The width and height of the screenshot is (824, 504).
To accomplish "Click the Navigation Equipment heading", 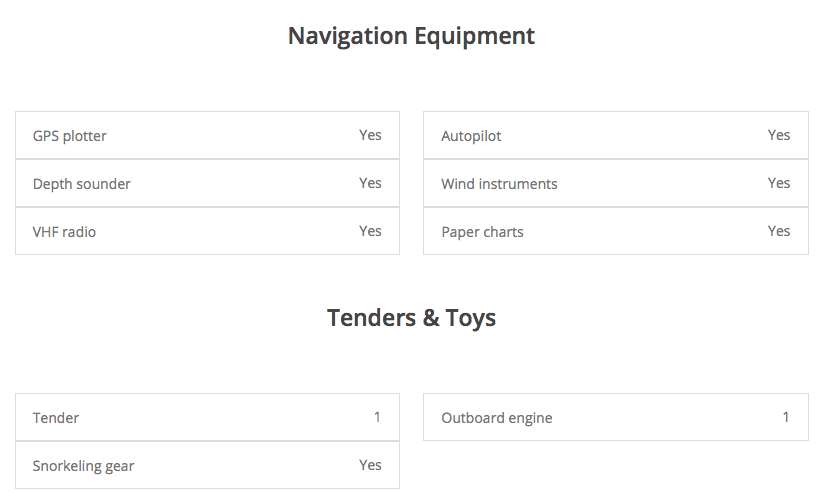I will (x=411, y=36).
